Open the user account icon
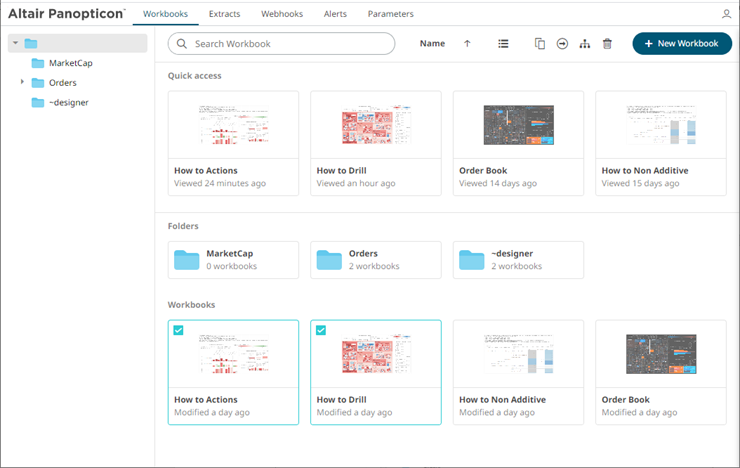The height and width of the screenshot is (468, 740). [726, 14]
